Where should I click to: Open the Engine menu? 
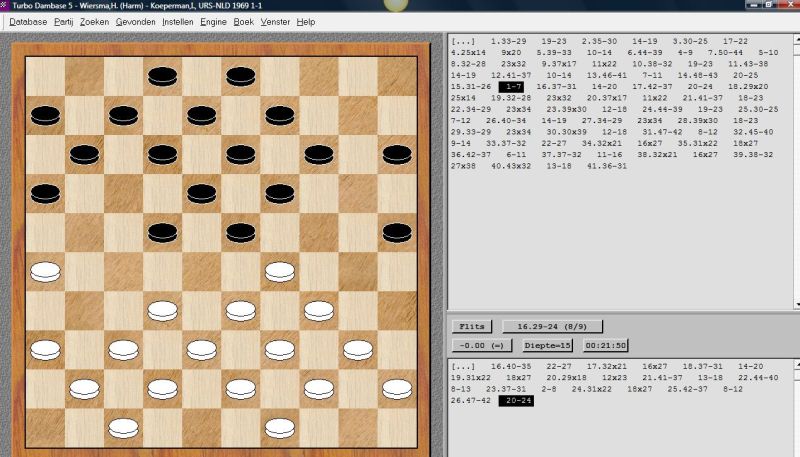(x=215, y=21)
